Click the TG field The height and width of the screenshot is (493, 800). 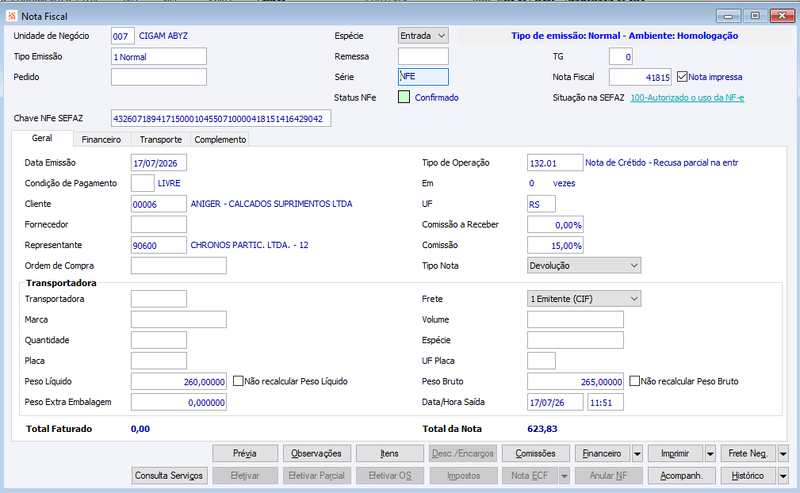tap(621, 56)
